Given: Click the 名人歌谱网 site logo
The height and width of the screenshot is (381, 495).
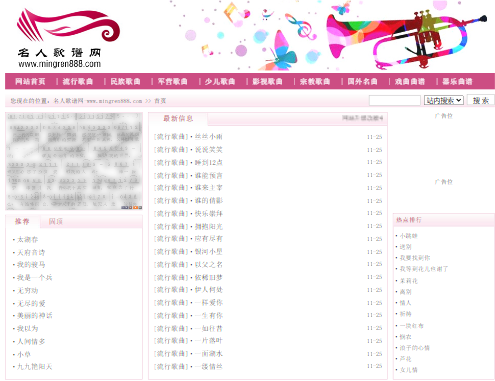Looking at the screenshot, I should 68,38.
